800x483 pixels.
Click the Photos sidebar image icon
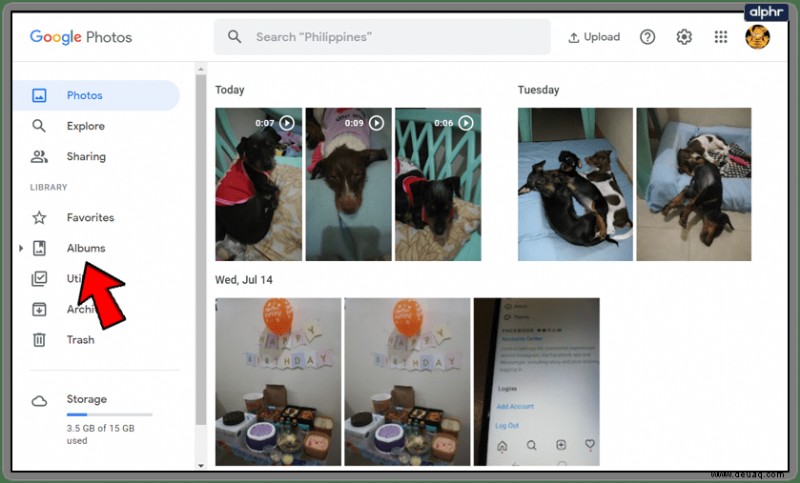(x=39, y=95)
